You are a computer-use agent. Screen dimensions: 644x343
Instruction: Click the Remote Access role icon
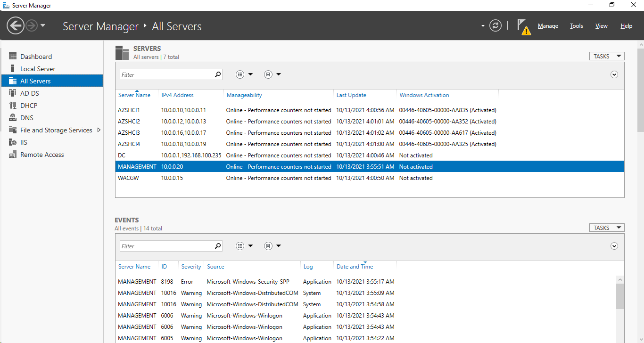[13, 155]
